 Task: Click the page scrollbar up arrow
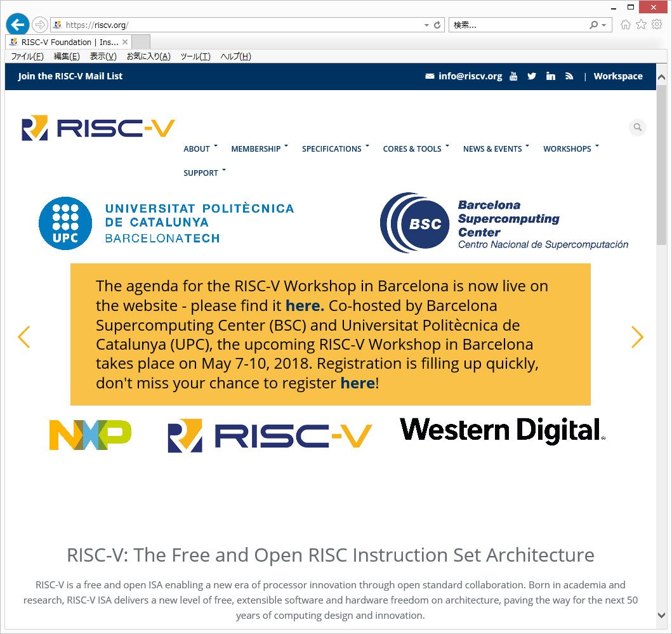(661, 77)
